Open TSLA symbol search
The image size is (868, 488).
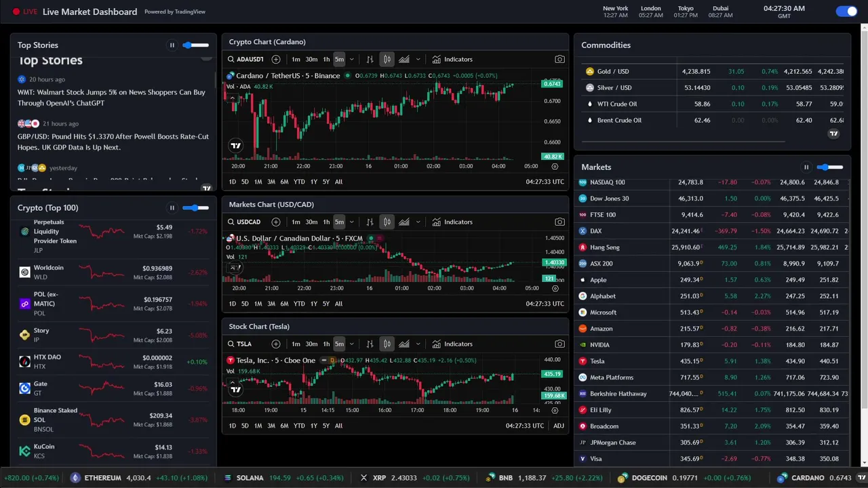point(240,344)
